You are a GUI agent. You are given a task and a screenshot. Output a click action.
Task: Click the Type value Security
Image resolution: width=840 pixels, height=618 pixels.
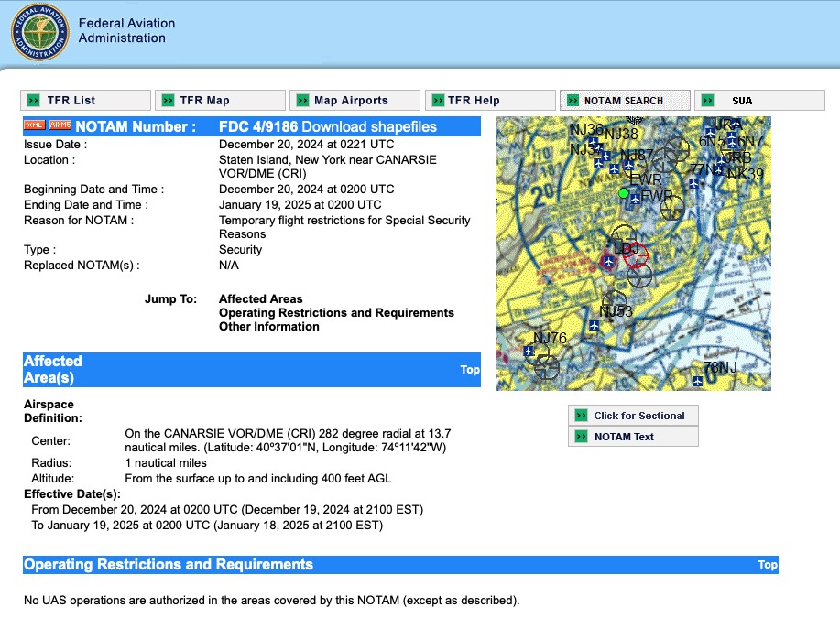tap(241, 250)
